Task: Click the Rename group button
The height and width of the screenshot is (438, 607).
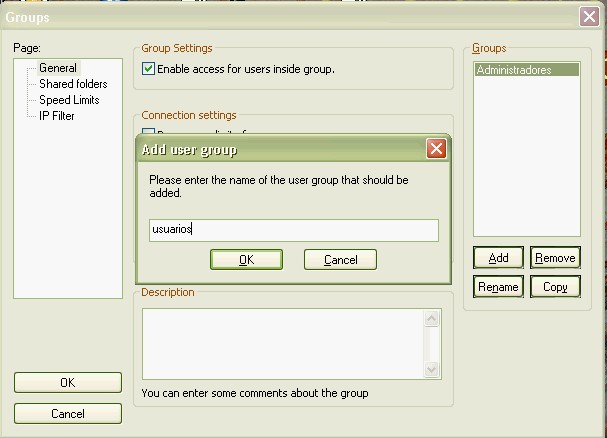Action: [498, 287]
